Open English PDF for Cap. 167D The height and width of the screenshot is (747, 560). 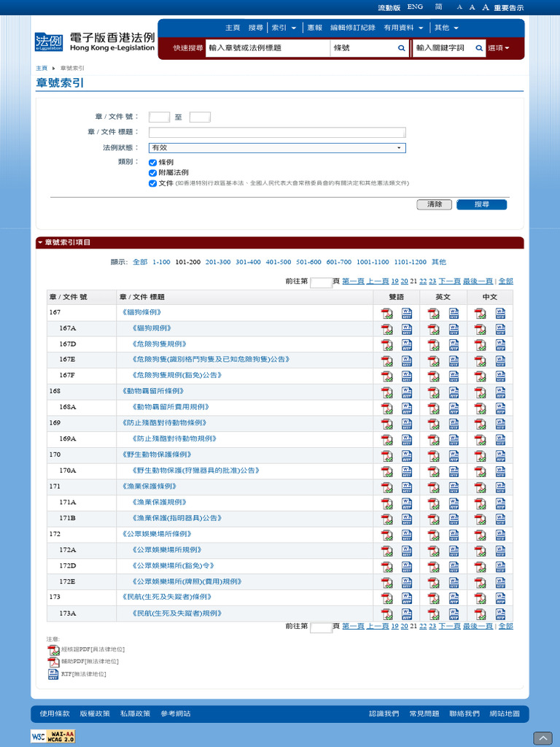(x=433, y=345)
